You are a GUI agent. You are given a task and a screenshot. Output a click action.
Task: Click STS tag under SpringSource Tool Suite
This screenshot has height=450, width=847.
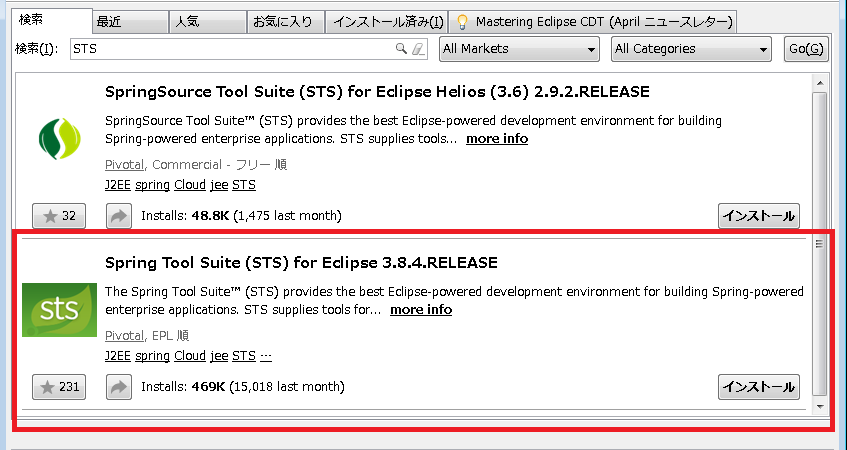244,185
